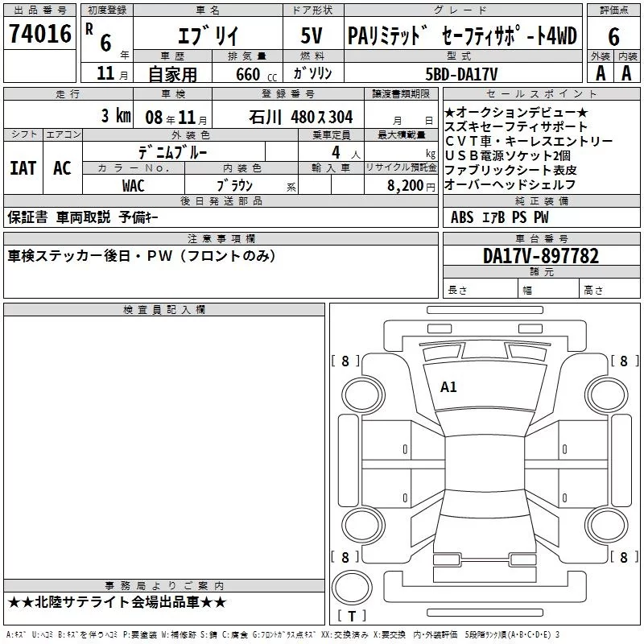
Task: Click exterior grade A under 外装
Action: click(x=601, y=73)
